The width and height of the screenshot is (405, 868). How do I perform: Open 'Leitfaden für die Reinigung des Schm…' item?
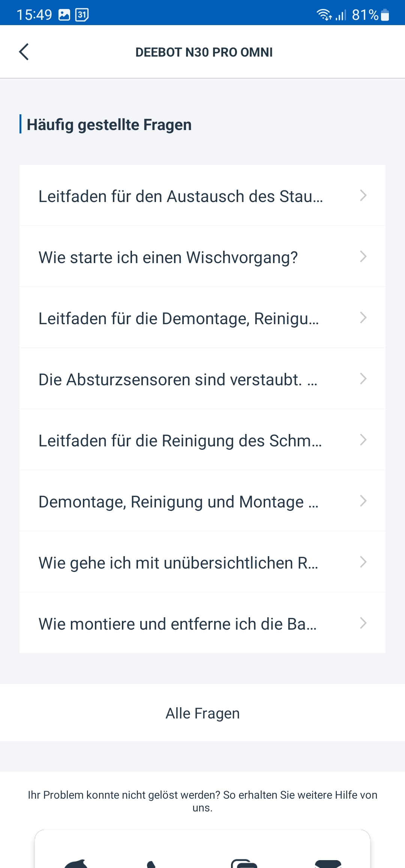click(180, 440)
